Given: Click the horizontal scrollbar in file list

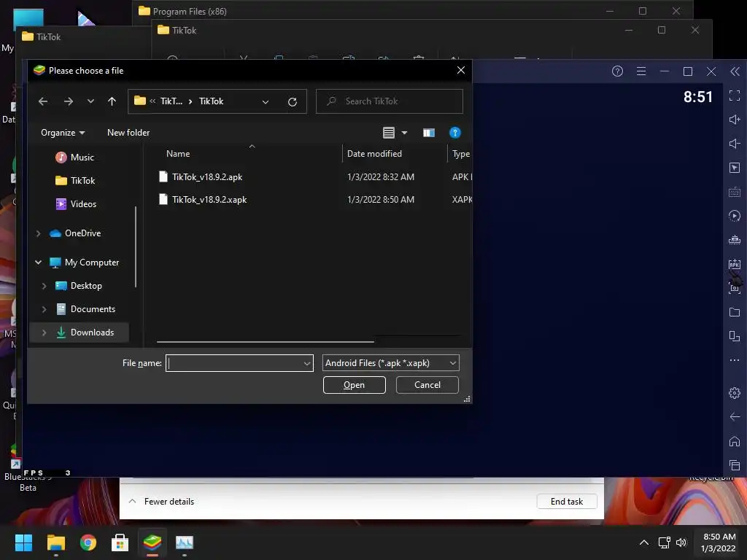Looking at the screenshot, I should 266,341.
